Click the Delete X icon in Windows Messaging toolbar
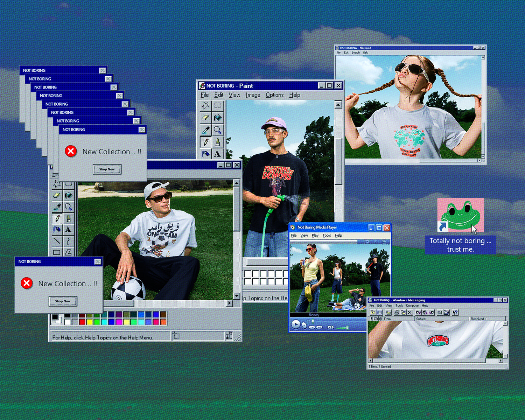The height and width of the screenshot is (420, 525). pyautogui.click(x=410, y=313)
